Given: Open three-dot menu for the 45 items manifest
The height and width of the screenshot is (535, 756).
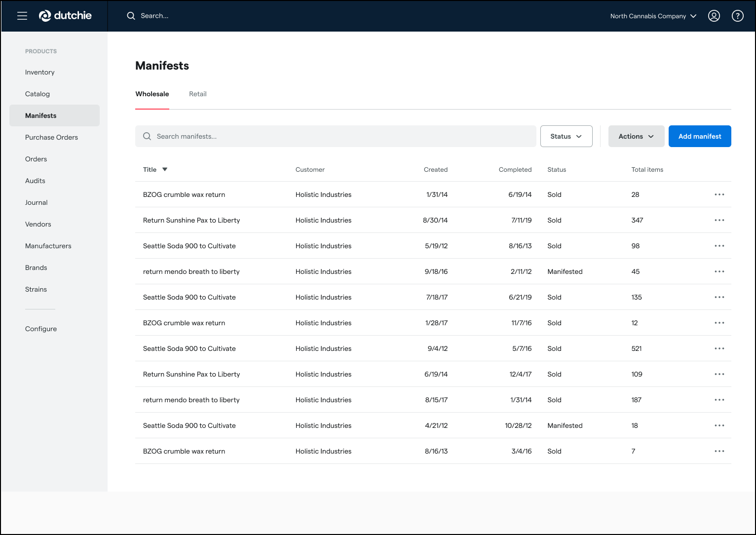Looking at the screenshot, I should [x=719, y=271].
